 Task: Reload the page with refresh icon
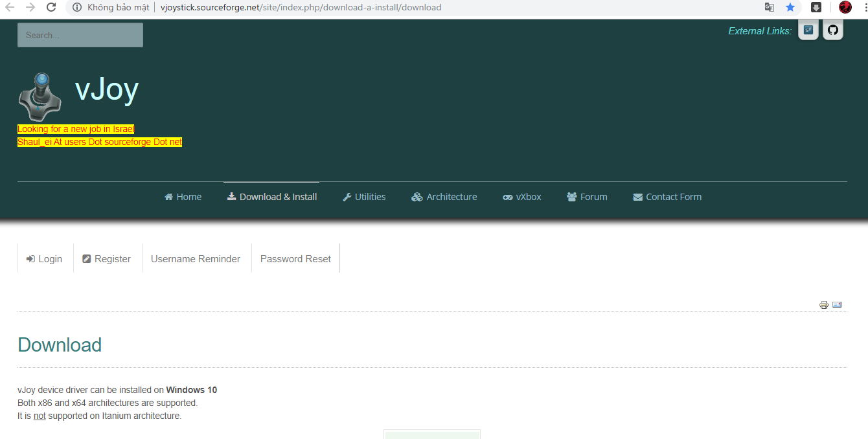point(51,7)
